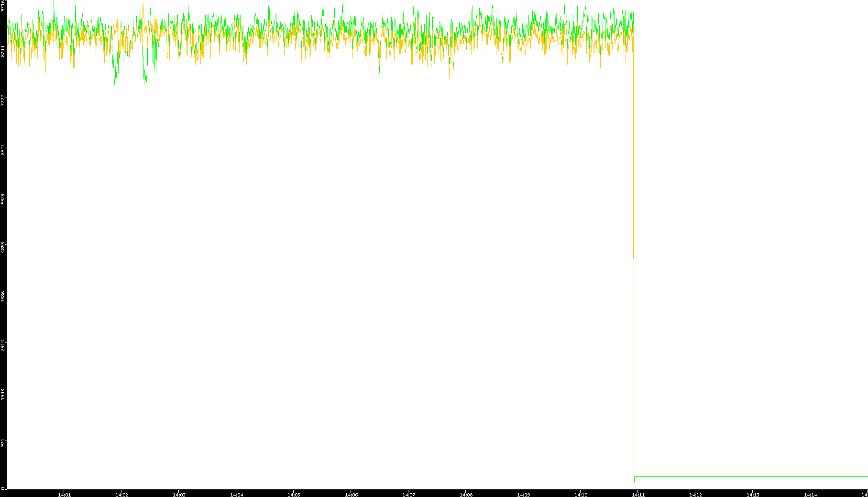The height and width of the screenshot is (497, 868).
Task: Click the 6801 vertical axis label
Action: [3, 150]
